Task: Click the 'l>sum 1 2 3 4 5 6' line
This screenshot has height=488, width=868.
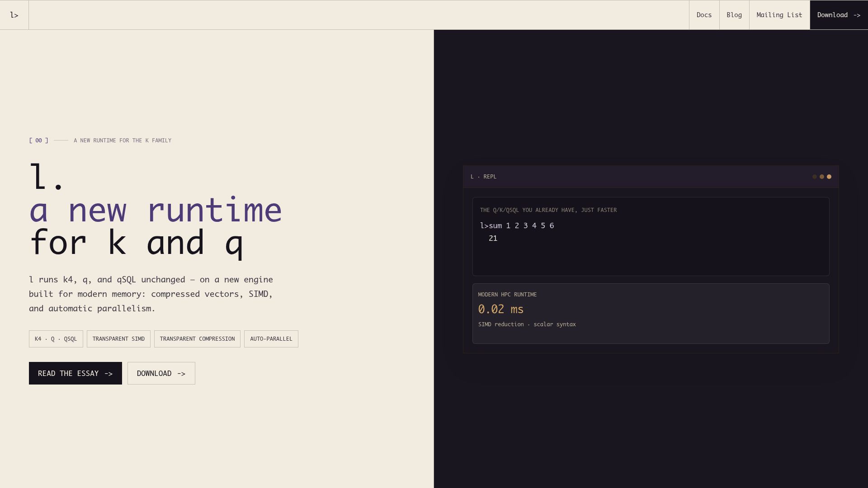Action: [517, 225]
